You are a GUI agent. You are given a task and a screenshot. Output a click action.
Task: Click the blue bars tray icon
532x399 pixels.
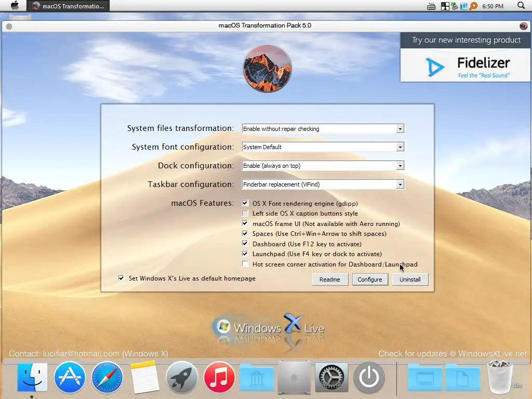464,6
